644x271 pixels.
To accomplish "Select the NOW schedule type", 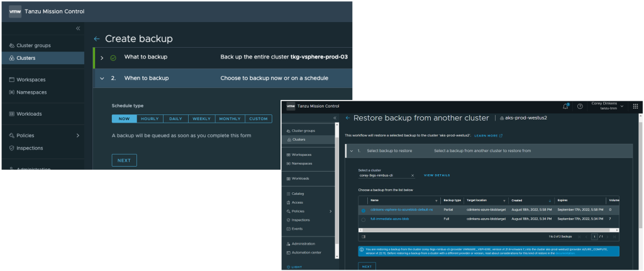I will tap(124, 119).
